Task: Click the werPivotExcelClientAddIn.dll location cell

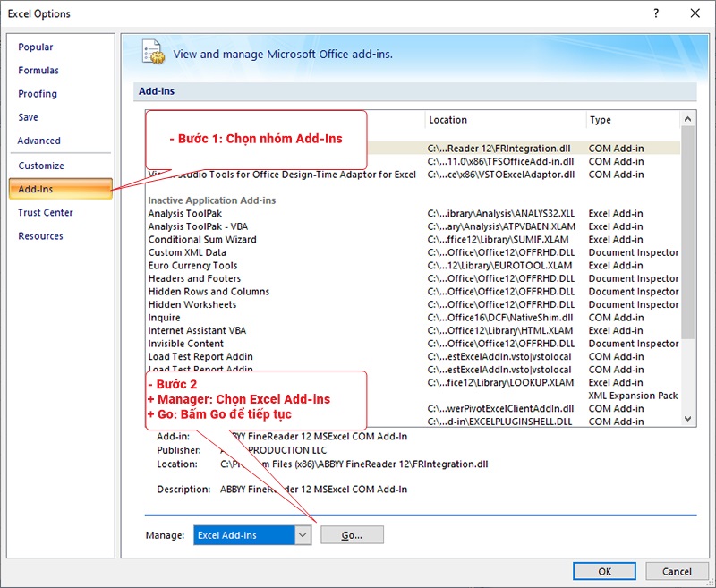Action: point(500,409)
